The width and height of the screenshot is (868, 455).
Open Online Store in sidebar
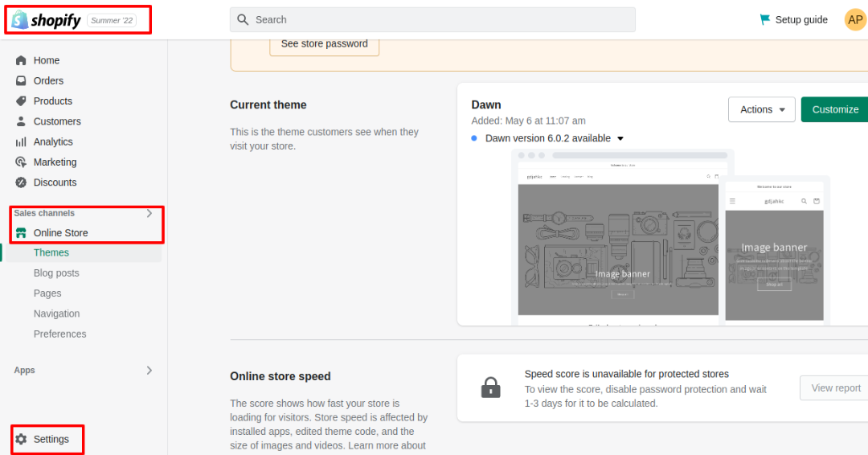pyautogui.click(x=60, y=233)
